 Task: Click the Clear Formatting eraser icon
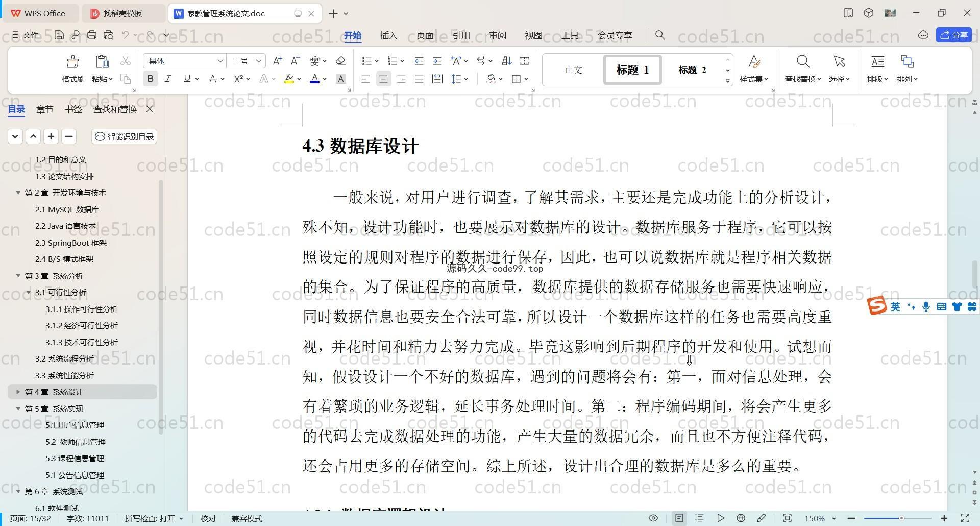coord(340,61)
